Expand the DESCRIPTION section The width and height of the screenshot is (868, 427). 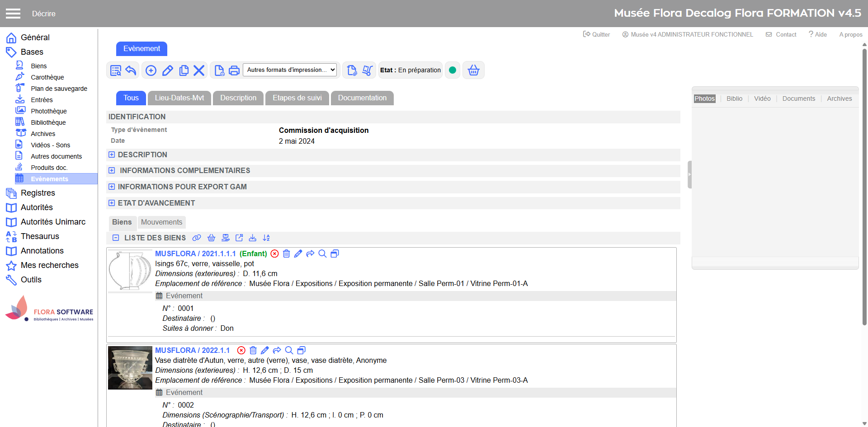(112, 155)
